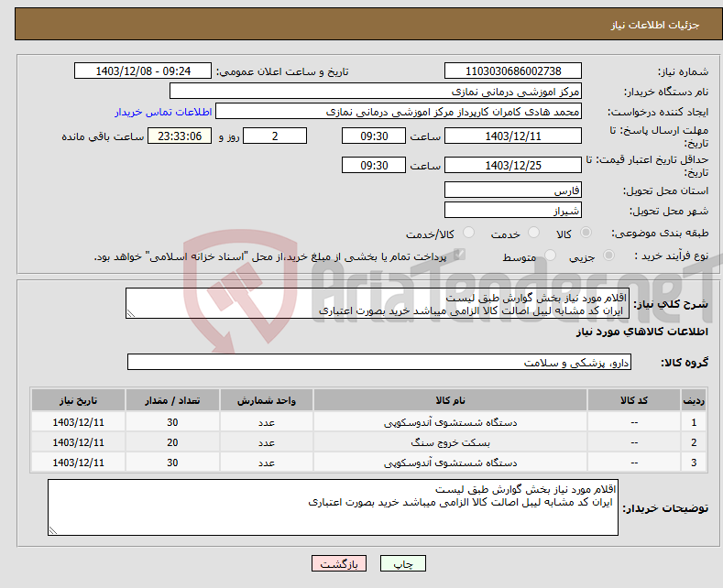Click the price validity date 1403/12/25 field
This screenshot has height=588, width=723.
[x=513, y=165]
